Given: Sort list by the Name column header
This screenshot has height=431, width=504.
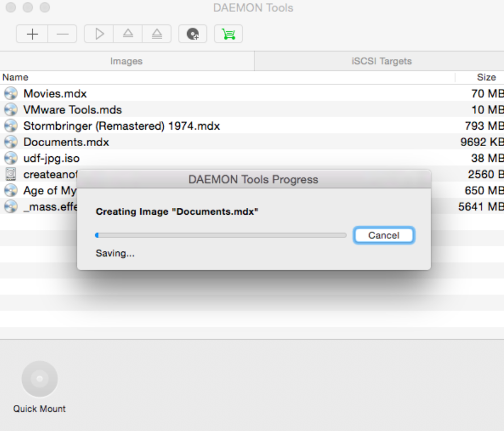Looking at the screenshot, I should 15,77.
